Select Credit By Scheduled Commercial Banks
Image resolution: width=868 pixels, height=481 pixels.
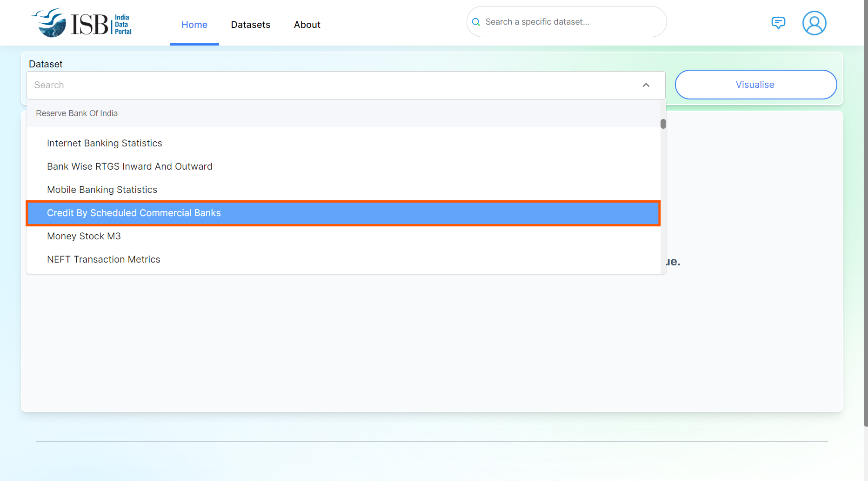pos(134,213)
